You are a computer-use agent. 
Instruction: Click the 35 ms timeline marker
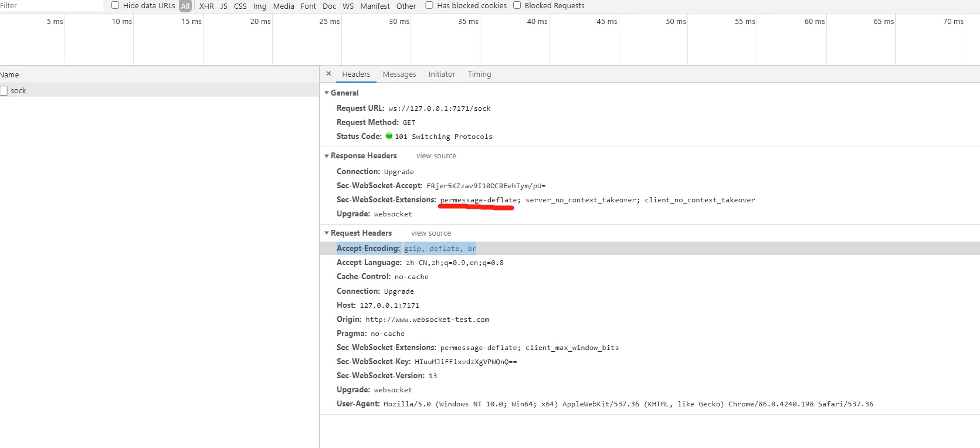(468, 21)
